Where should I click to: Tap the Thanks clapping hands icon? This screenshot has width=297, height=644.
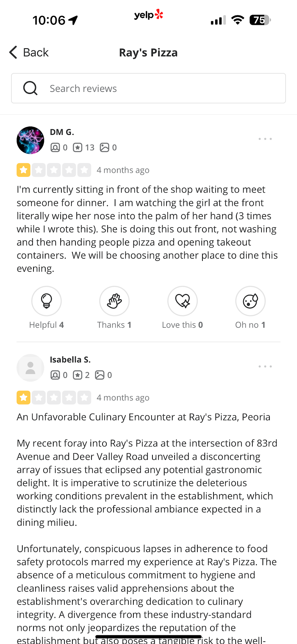click(x=114, y=301)
